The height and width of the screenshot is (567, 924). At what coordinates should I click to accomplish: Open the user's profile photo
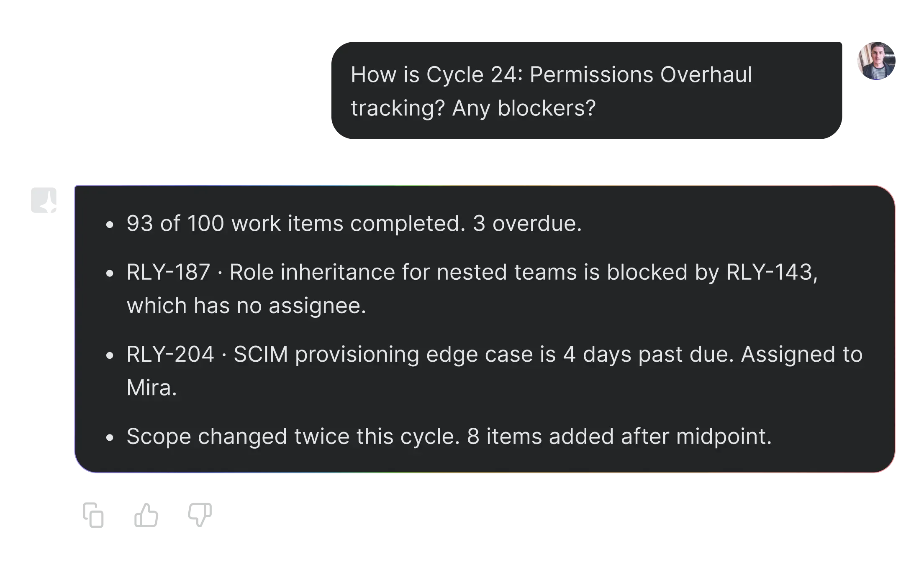click(877, 61)
